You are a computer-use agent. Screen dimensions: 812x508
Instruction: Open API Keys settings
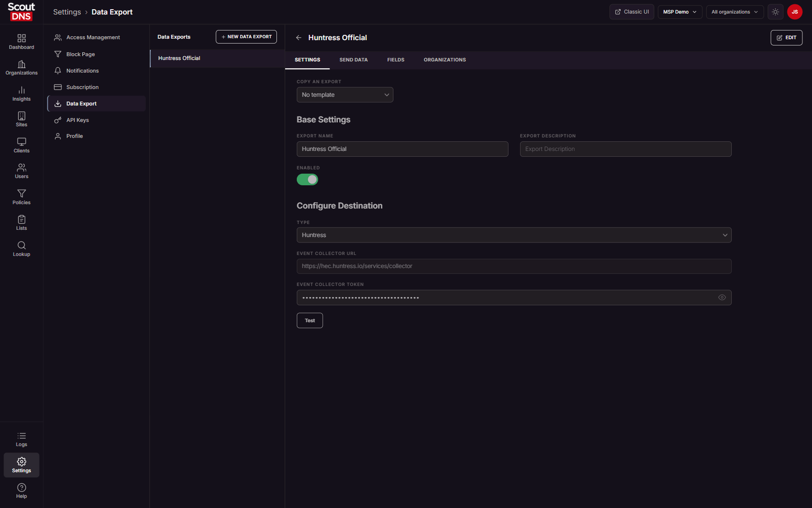[97, 120]
